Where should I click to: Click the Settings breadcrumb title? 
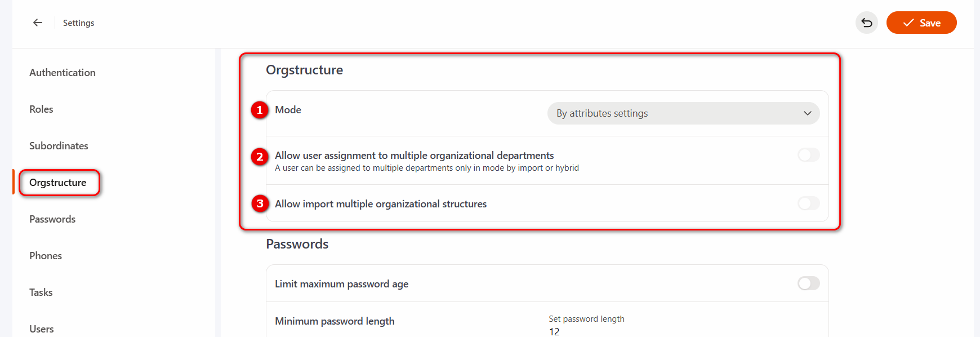[x=78, y=23]
